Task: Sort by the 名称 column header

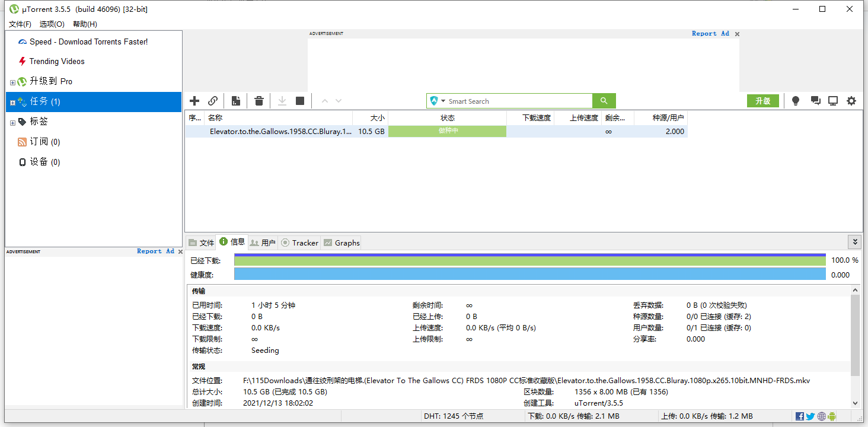Action: pos(279,118)
